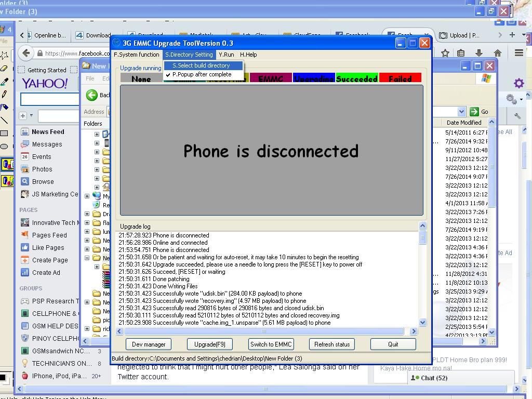Viewport: 532px width, 399px height.
Task: Click the green Back arrow in Explorer
Action: pyautogui.click(x=92, y=95)
